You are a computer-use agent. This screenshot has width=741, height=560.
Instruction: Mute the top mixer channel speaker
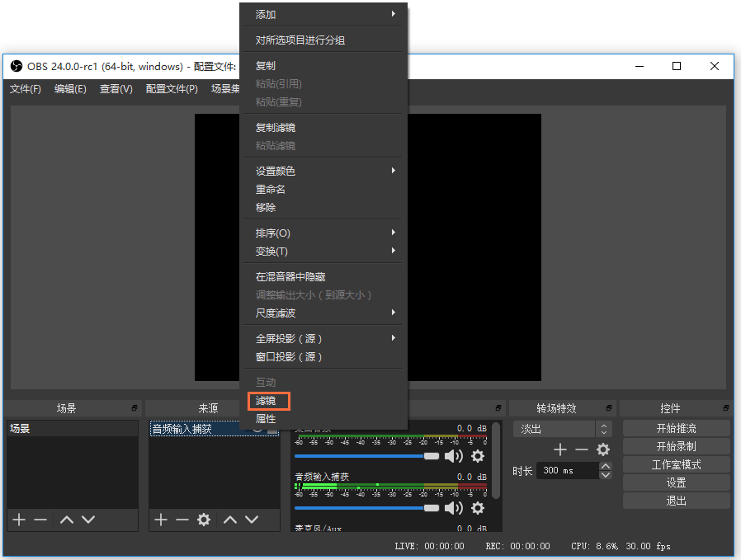click(453, 456)
